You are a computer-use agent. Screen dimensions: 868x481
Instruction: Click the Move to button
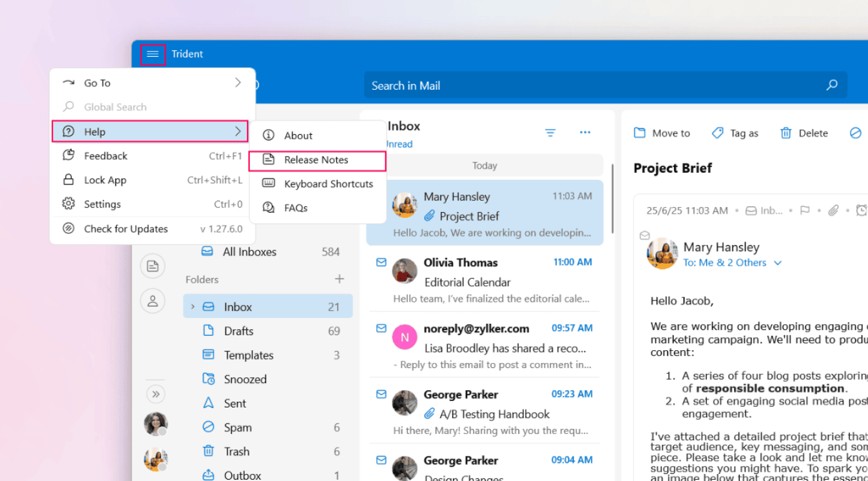point(662,133)
